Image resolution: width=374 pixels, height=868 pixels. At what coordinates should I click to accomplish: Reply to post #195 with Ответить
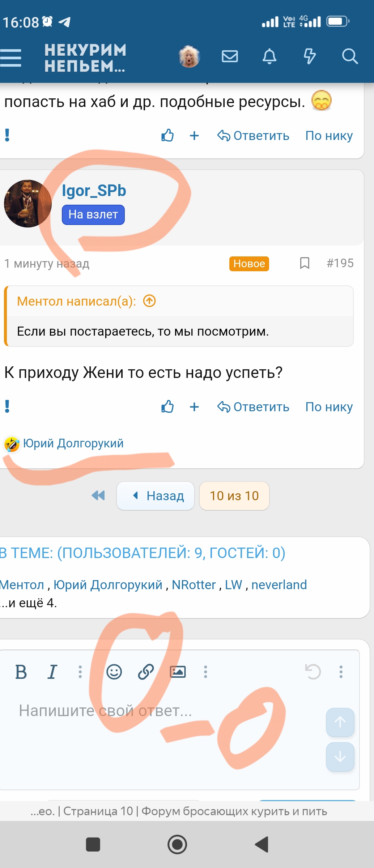(x=253, y=407)
